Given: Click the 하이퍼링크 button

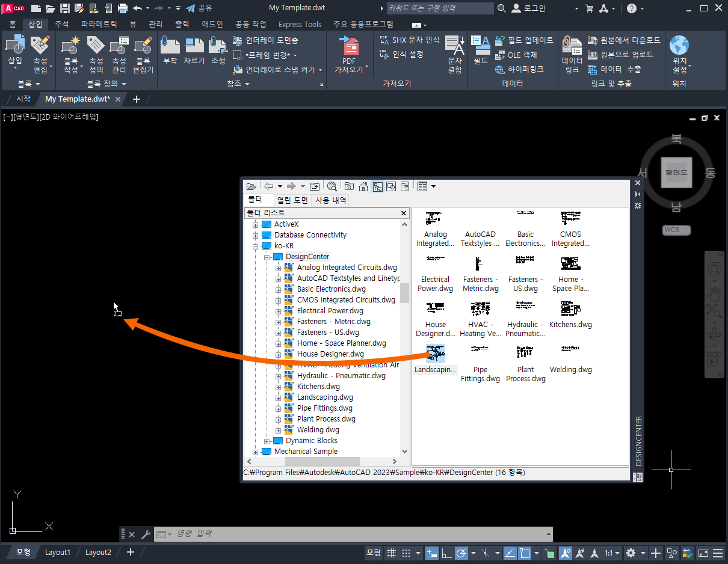Looking at the screenshot, I should 519,69.
